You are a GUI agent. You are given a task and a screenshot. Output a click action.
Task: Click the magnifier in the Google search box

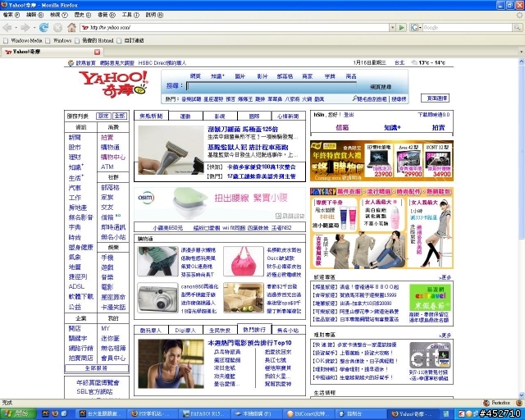[518, 27]
